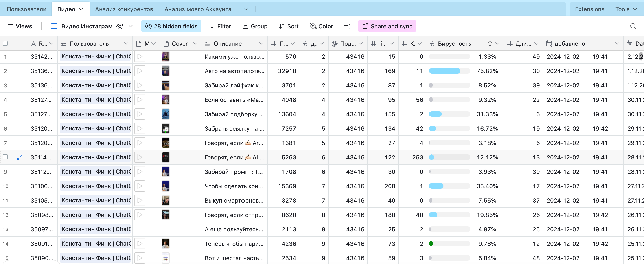Play video attachment in row 1
644x264 pixels.
point(140,57)
